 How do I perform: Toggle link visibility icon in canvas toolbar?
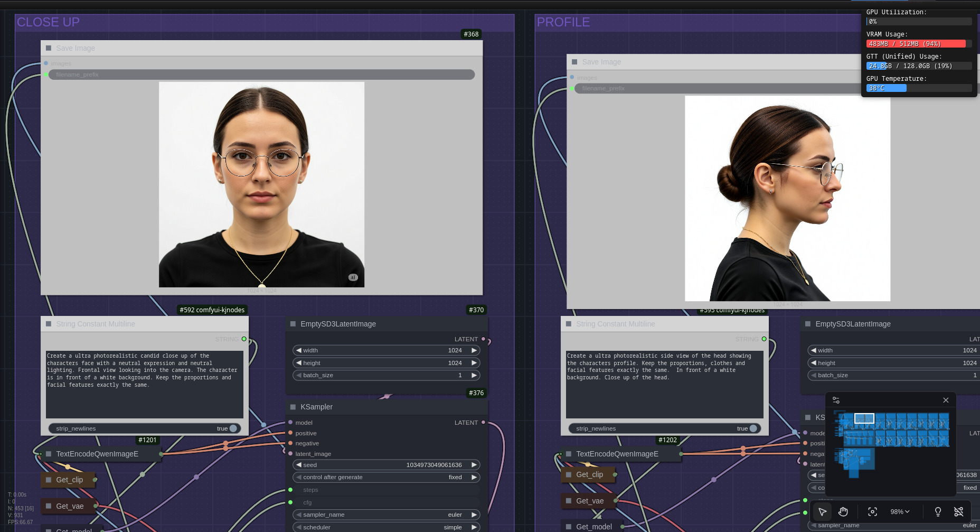959,511
